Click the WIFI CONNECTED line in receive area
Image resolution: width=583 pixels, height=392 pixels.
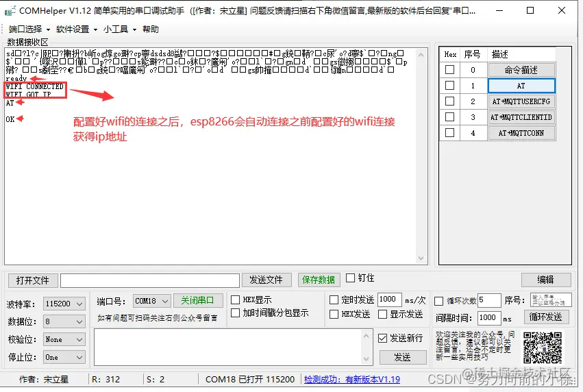pos(34,86)
